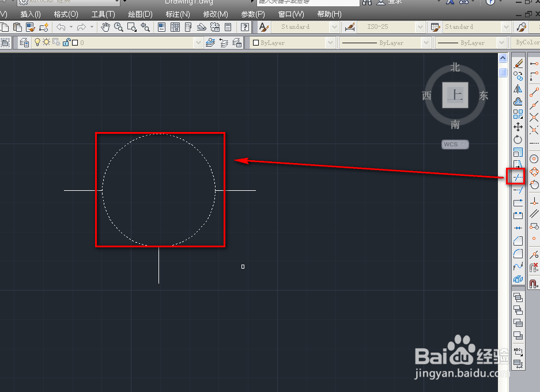The width and height of the screenshot is (540, 392).
Task: Open the Tool Palettes window icon
Action: click(188, 27)
